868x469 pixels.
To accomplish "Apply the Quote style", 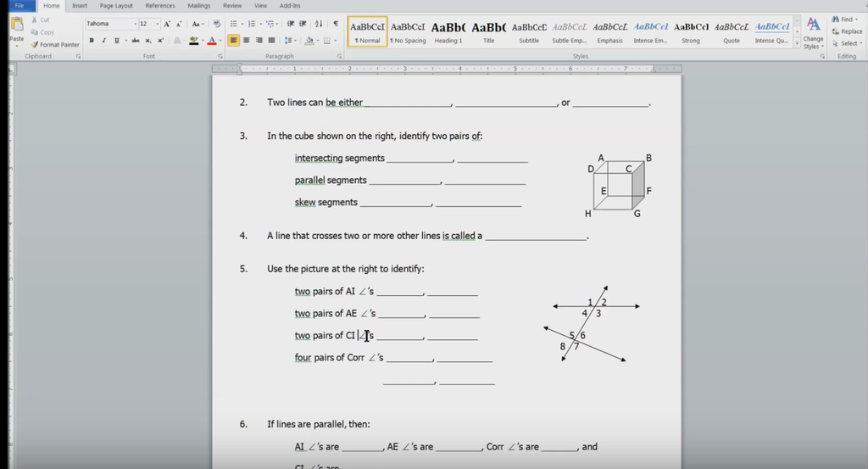I will (732, 32).
